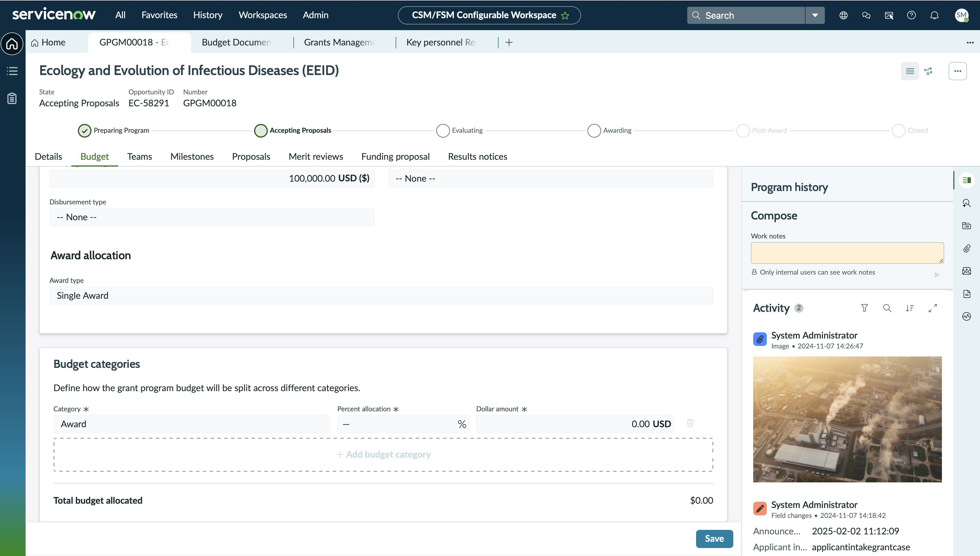Image resolution: width=980 pixels, height=556 pixels.
Task: Click Add budget category
Action: point(383,455)
